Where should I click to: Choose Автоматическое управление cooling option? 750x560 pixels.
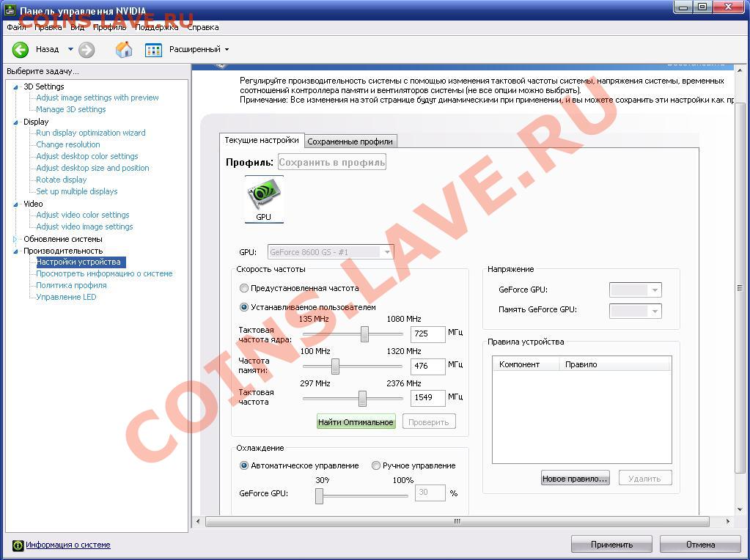[x=244, y=465]
